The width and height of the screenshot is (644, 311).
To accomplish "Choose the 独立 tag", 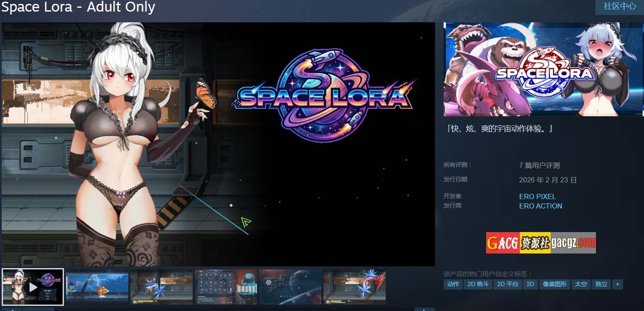I will pyautogui.click(x=602, y=284).
